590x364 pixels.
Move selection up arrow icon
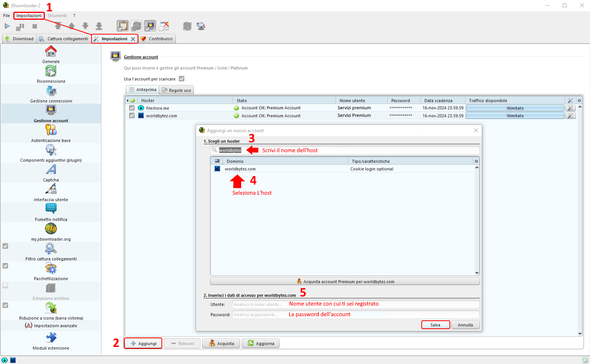71,26
